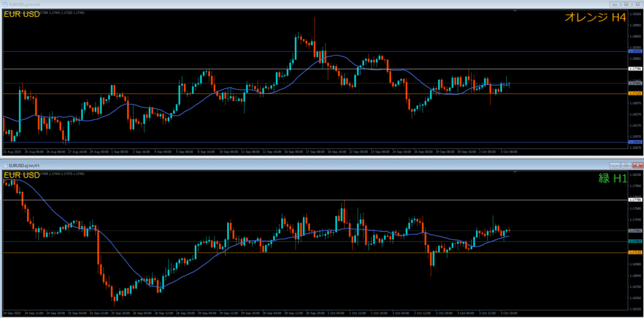Click the H1 chart window icon
This screenshot has width=644, height=318.
pyautogui.click(x=4, y=165)
